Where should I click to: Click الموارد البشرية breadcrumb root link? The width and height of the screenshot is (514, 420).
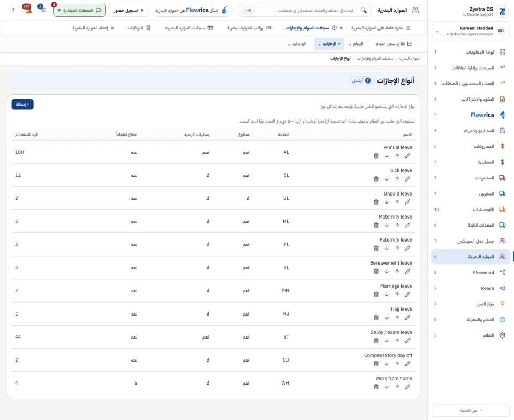click(x=410, y=58)
